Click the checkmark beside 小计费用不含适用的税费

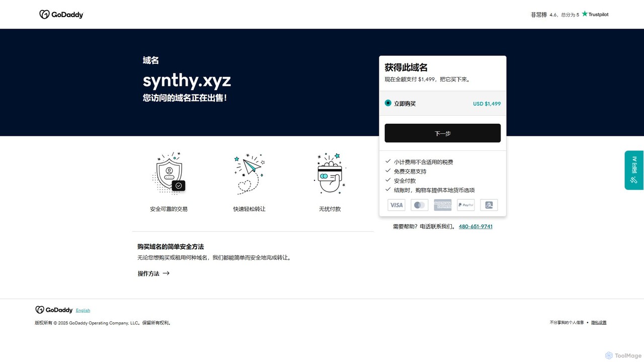click(x=388, y=161)
